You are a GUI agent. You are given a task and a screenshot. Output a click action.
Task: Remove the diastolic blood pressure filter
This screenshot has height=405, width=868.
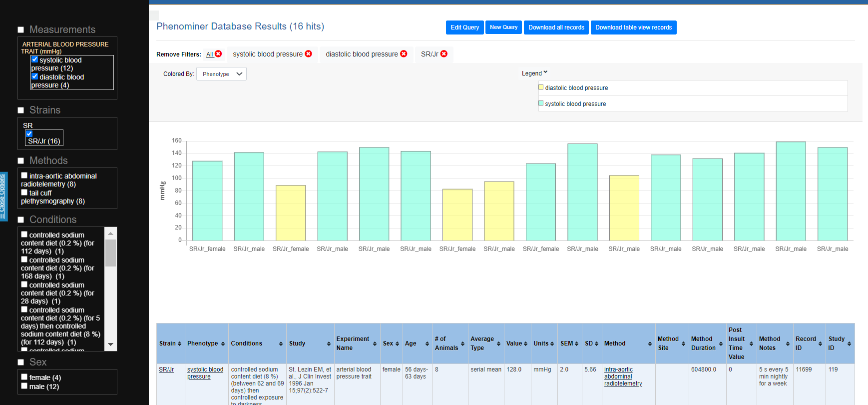[x=404, y=54]
